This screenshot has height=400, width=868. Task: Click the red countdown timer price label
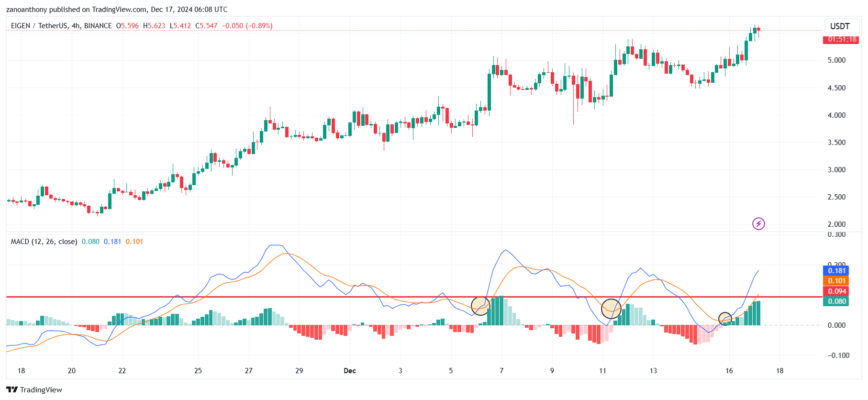841,39
